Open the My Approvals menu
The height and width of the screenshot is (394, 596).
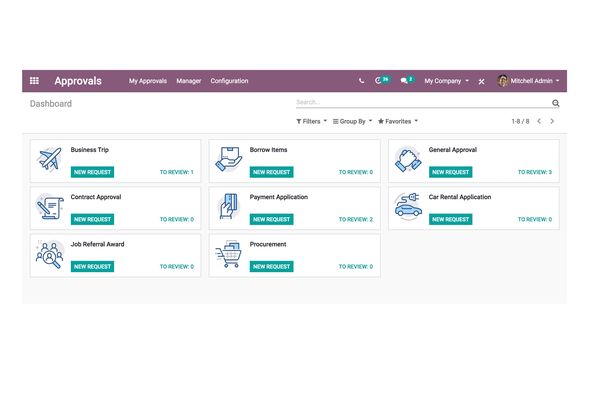click(147, 81)
